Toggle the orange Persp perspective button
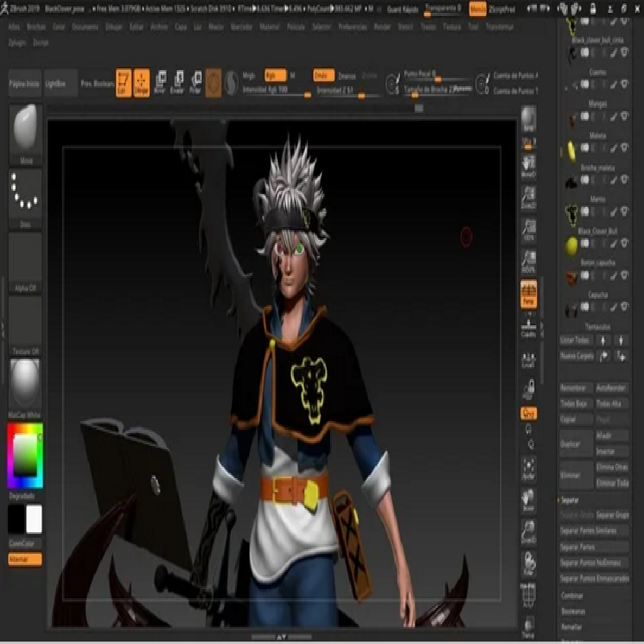 529,293
